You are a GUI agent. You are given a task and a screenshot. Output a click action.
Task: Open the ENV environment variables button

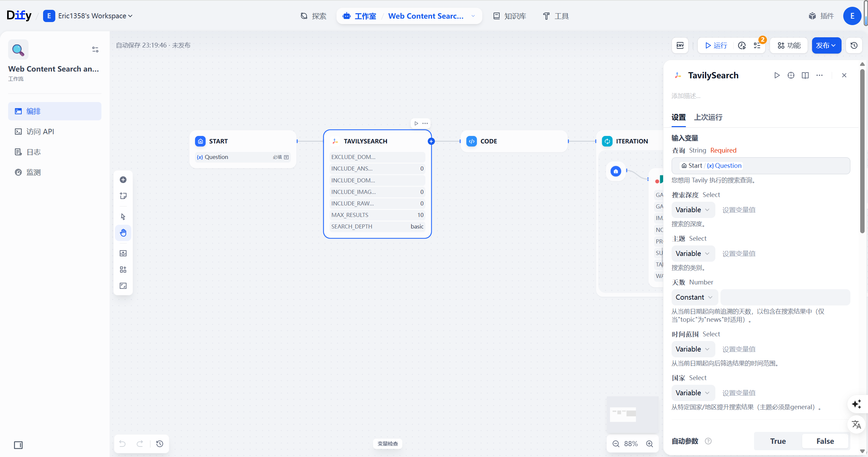680,45
